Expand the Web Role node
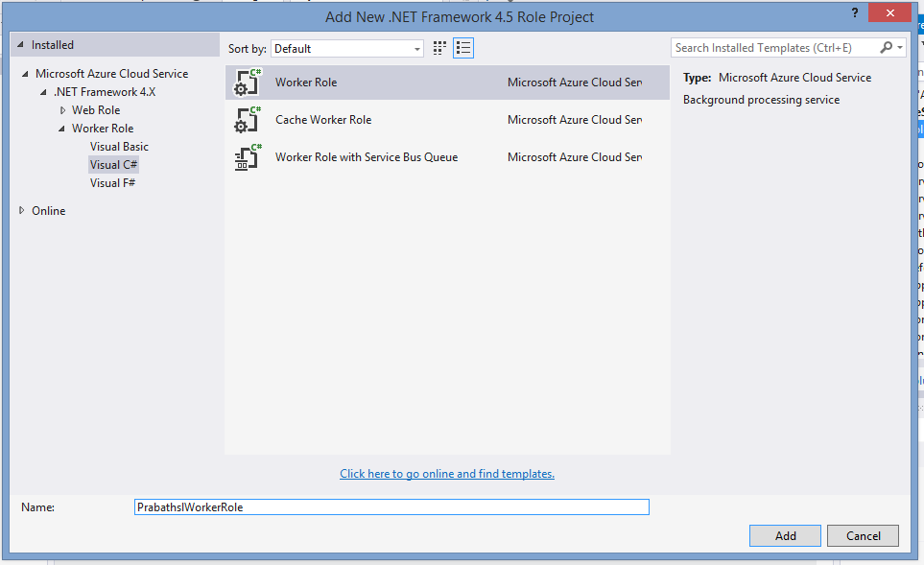This screenshot has height=565, width=924. 62,110
